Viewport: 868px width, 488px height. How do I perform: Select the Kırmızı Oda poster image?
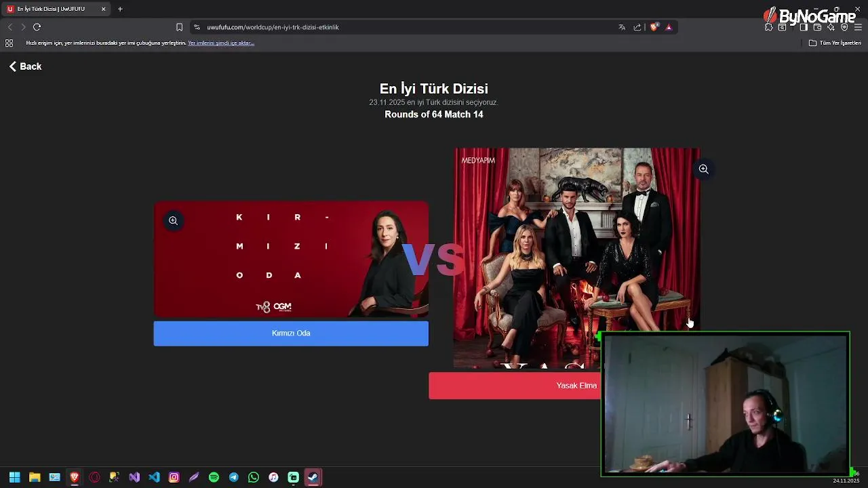coord(291,260)
